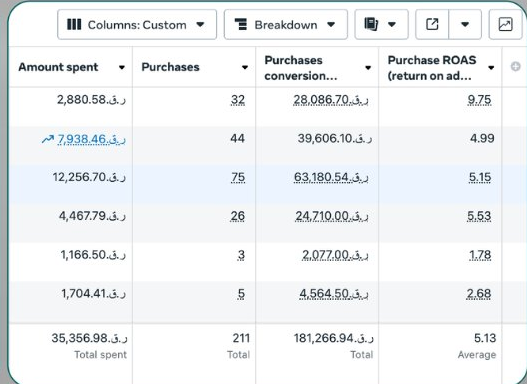Image resolution: width=527 pixels, height=384 pixels.
Task: Click the conversion value 24,710.00
Action: (x=332, y=216)
